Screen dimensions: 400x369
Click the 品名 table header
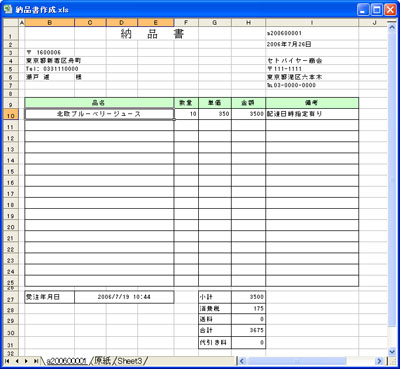pos(99,103)
